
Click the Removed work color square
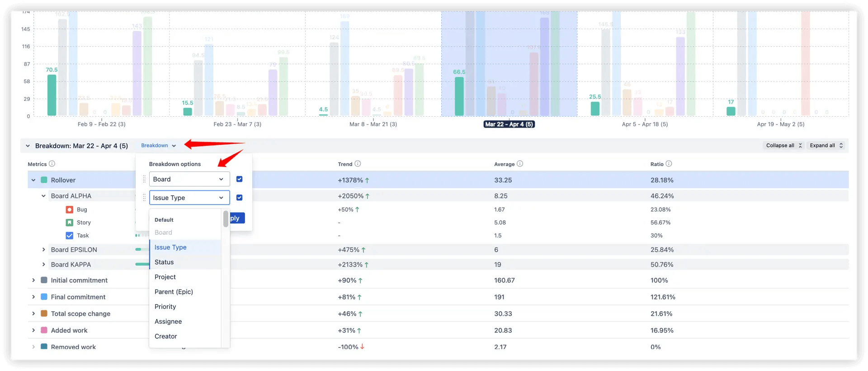pyautogui.click(x=44, y=347)
